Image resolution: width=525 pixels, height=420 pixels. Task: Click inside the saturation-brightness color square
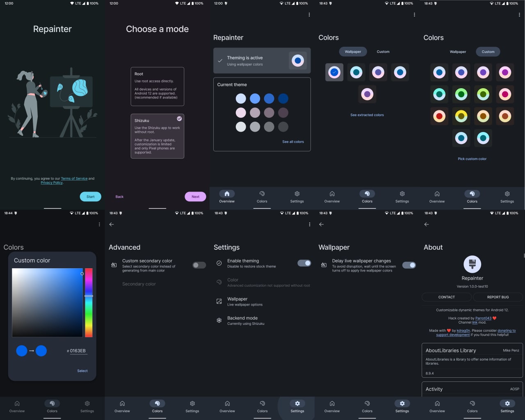[48, 303]
